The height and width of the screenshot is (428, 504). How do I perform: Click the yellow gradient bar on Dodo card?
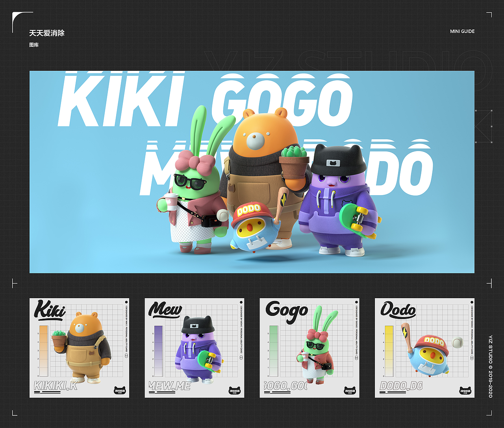(389, 351)
